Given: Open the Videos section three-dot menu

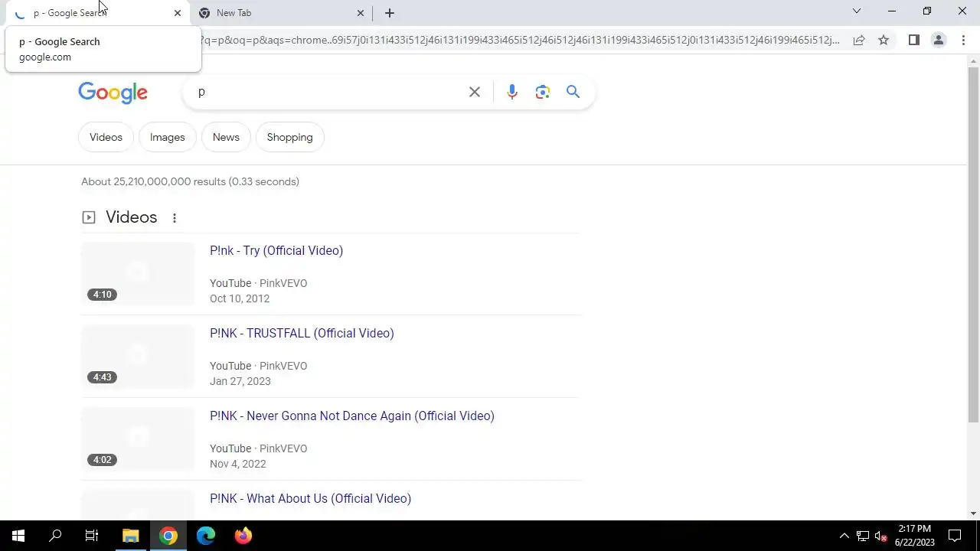Looking at the screenshot, I should click(x=175, y=218).
